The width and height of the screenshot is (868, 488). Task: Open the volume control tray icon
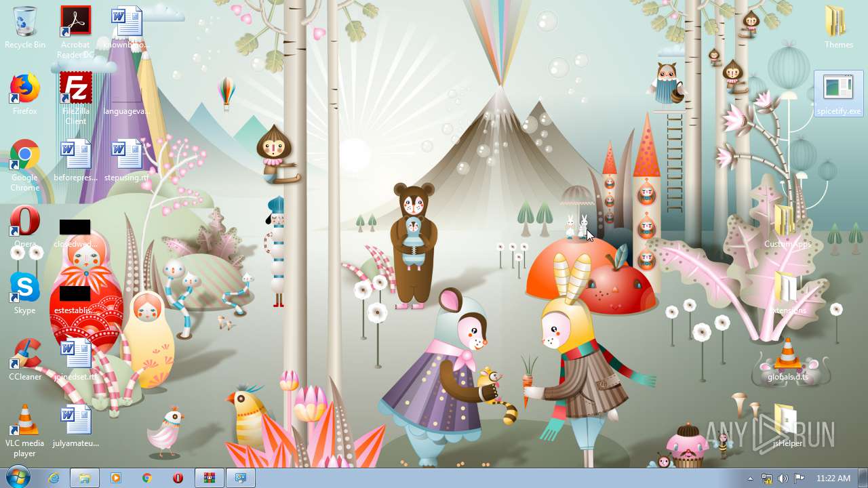[x=783, y=479]
